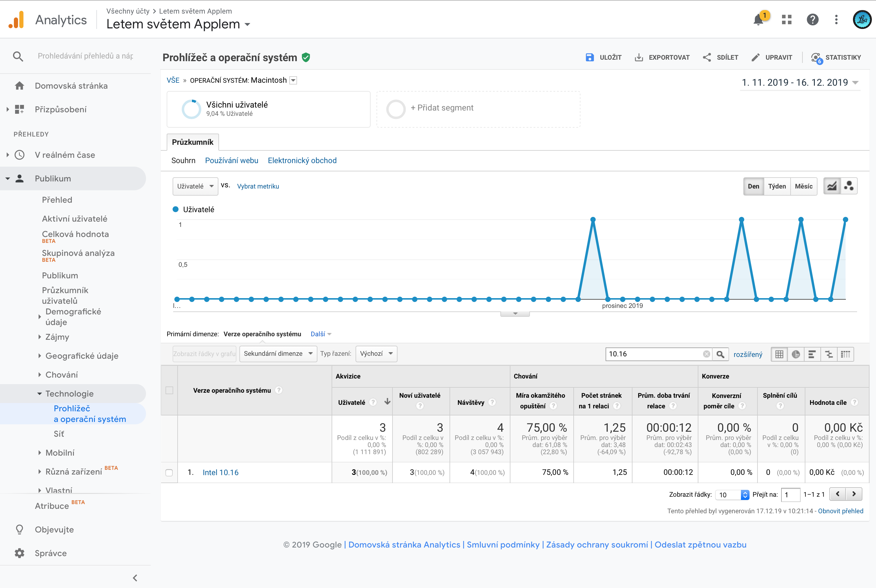Open the Sekundární dimenze dropdown
The image size is (876, 588).
pyautogui.click(x=278, y=354)
